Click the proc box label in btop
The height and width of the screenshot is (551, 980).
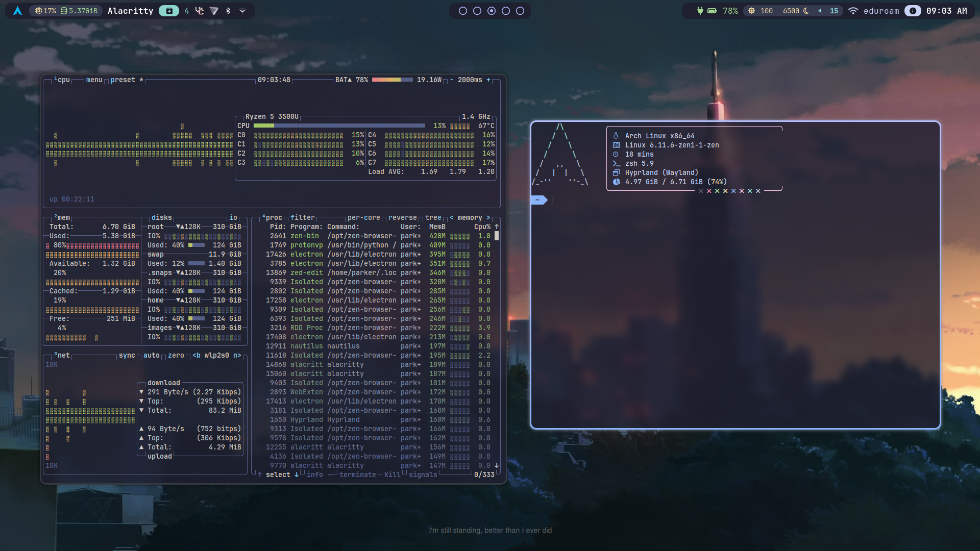click(272, 217)
